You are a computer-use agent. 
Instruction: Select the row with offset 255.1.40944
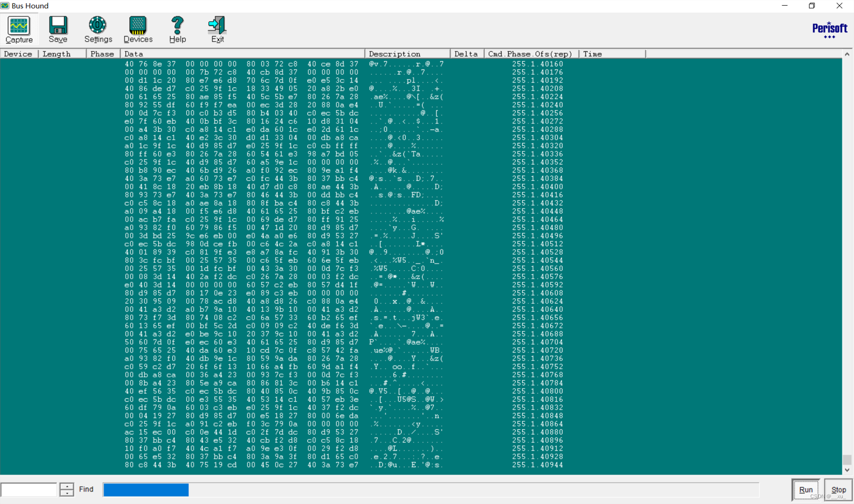[x=421, y=465]
